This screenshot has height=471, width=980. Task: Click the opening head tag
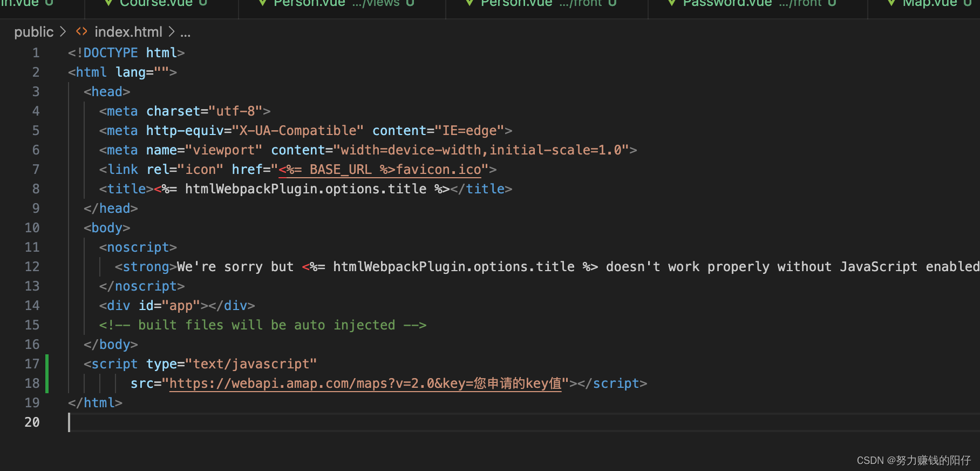point(107,92)
